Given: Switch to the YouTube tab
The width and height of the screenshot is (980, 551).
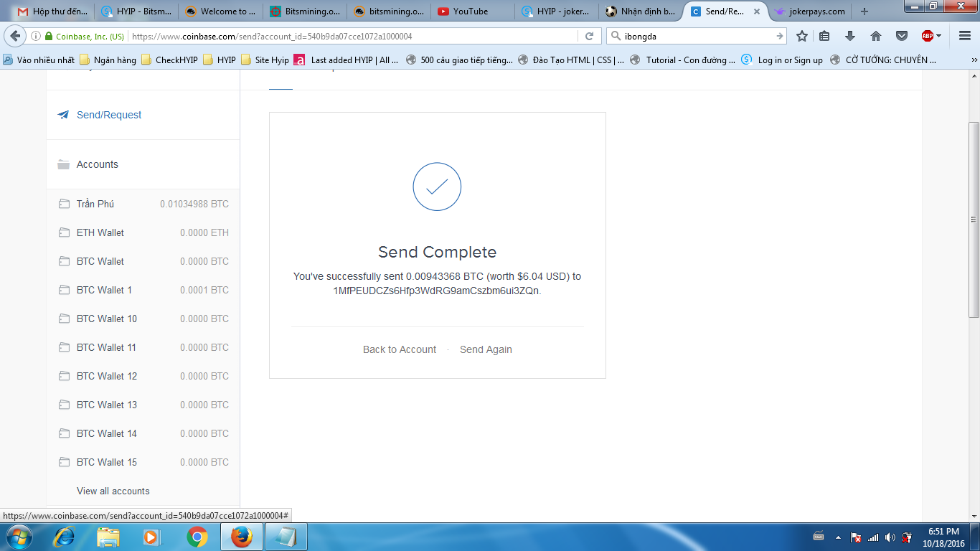Looking at the screenshot, I should click(x=472, y=11).
